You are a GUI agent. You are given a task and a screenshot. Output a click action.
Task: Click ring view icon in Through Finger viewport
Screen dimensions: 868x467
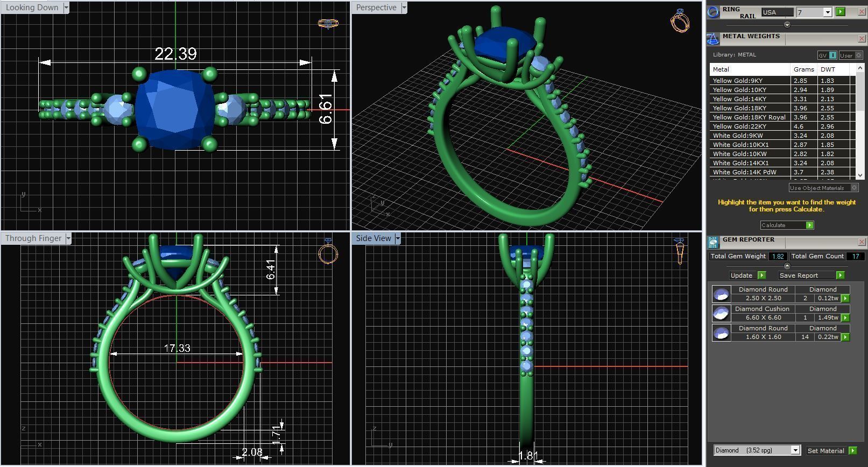point(328,251)
